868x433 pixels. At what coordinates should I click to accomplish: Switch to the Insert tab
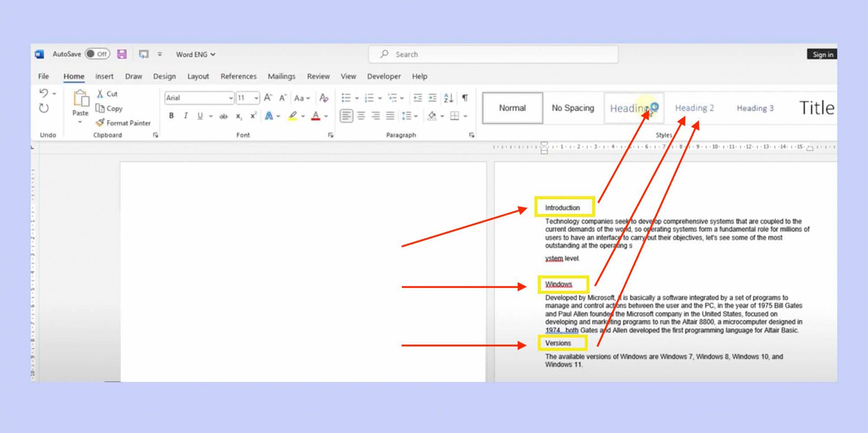pyautogui.click(x=104, y=76)
